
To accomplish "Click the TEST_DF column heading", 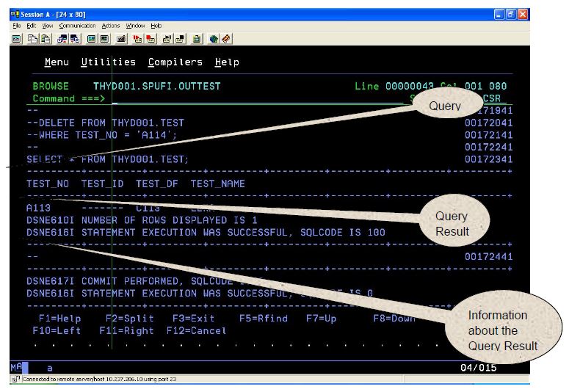I will pos(157,184).
